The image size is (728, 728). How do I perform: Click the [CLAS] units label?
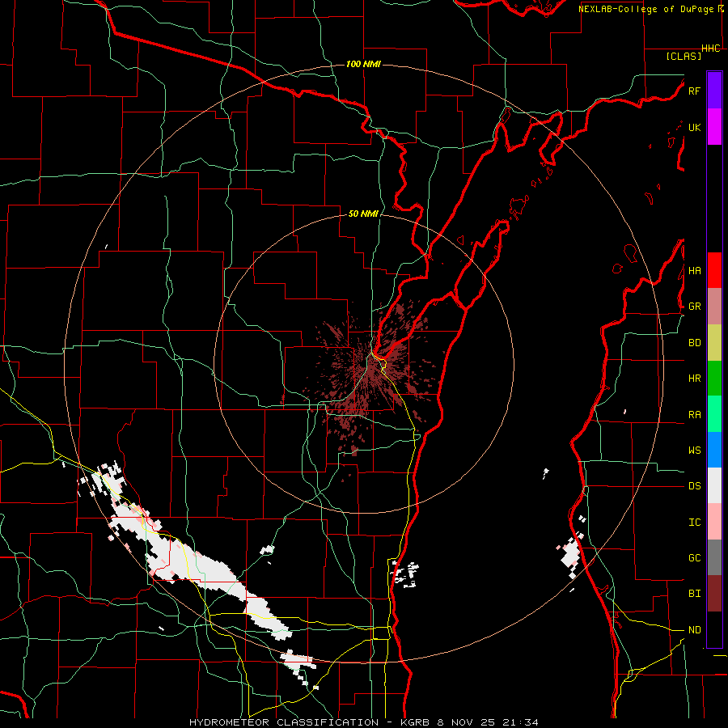pyautogui.click(x=684, y=56)
